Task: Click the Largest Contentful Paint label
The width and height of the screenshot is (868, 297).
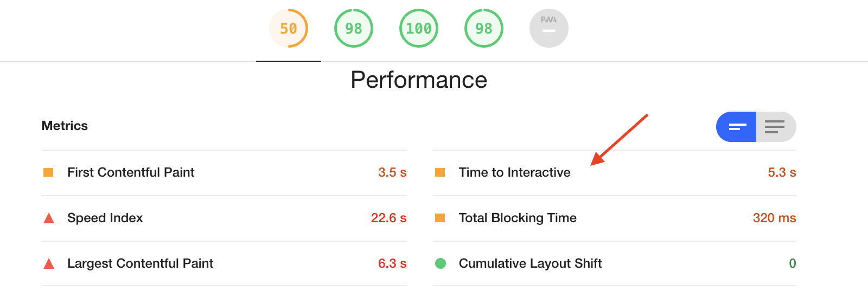Action: (x=140, y=263)
